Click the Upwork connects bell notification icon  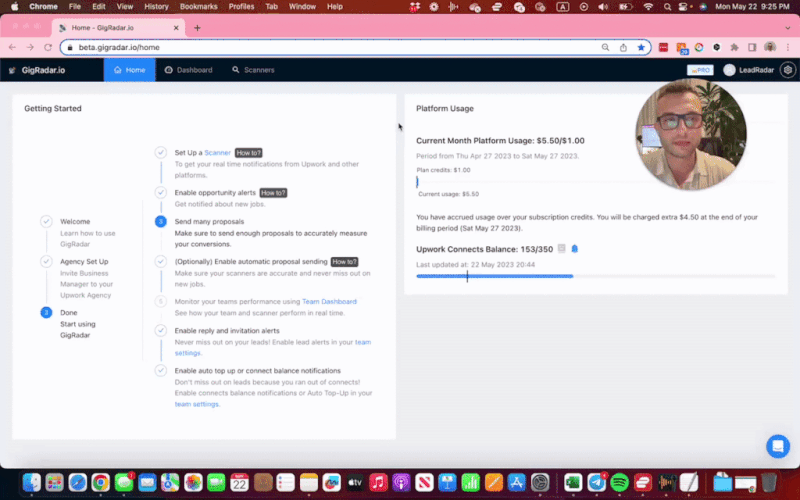574,249
